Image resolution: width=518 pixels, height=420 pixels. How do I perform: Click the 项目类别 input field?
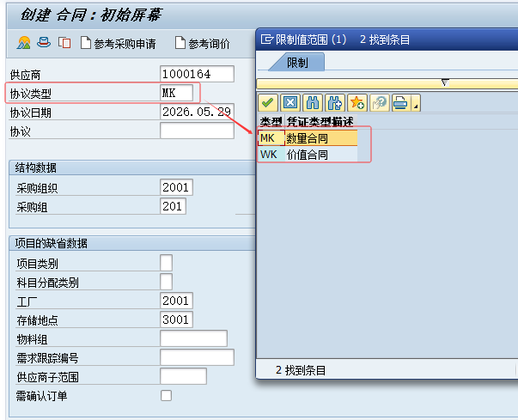pyautogui.click(x=166, y=263)
